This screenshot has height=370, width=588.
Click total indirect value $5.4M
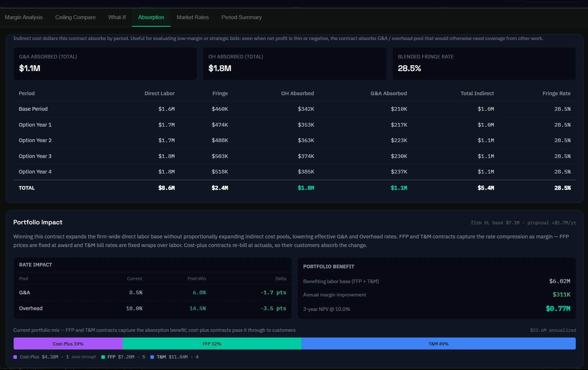pos(486,188)
